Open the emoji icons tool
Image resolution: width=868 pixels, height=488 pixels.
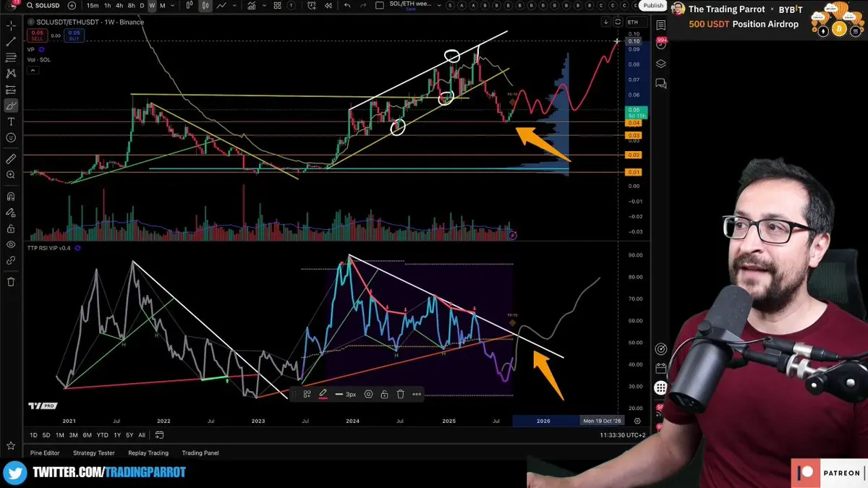tap(11, 137)
